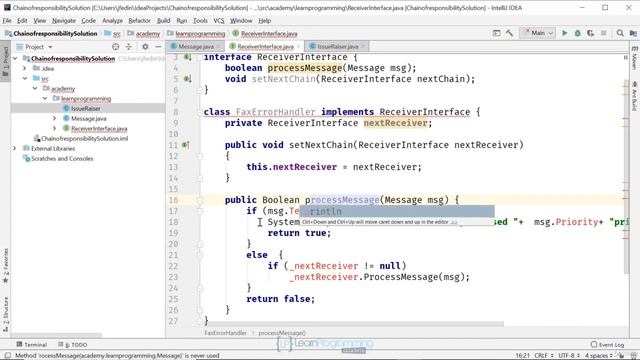Open the Project side tool window button
640x360 pixels.
5,61
